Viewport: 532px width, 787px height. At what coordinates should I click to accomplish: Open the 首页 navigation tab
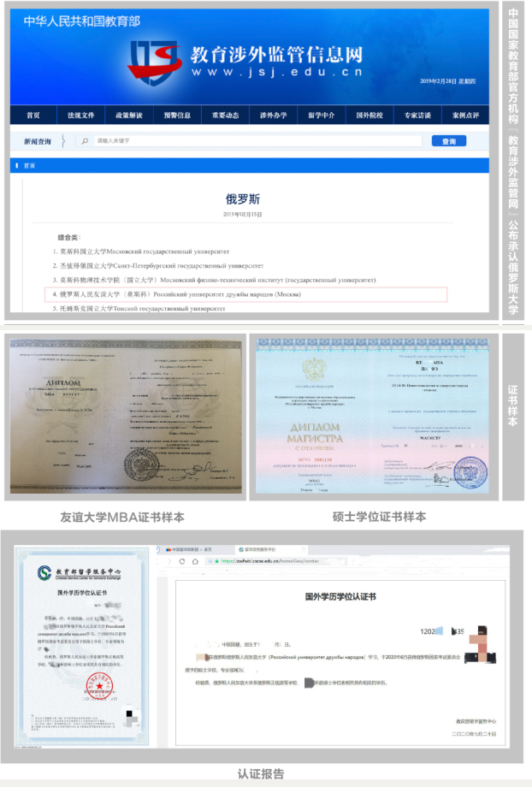[33, 115]
